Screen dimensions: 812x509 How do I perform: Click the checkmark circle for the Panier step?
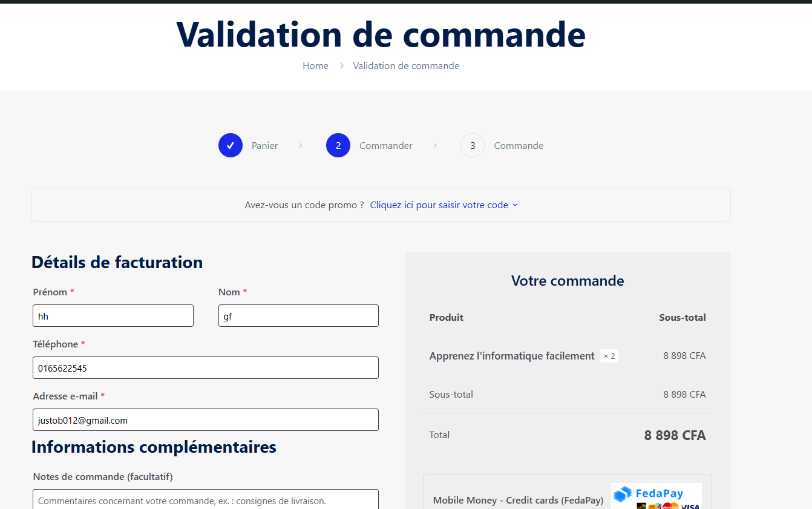pyautogui.click(x=231, y=145)
